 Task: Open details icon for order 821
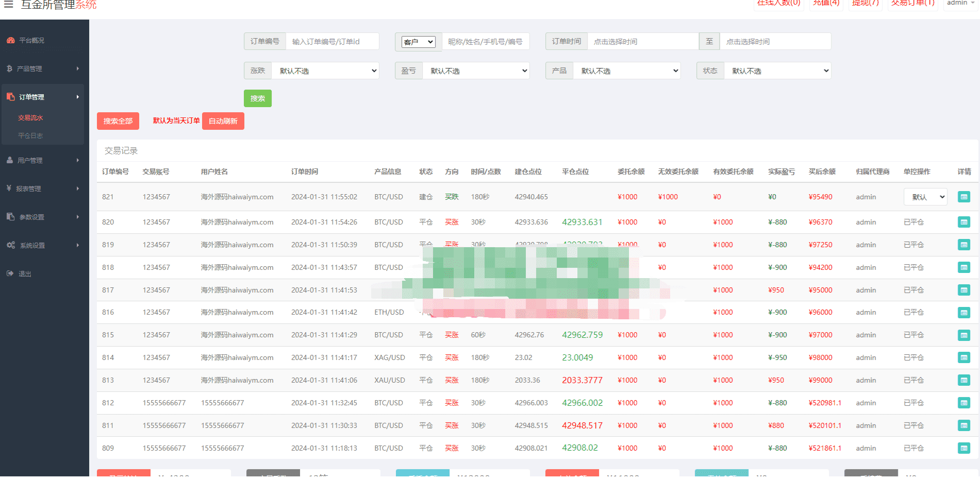(964, 197)
